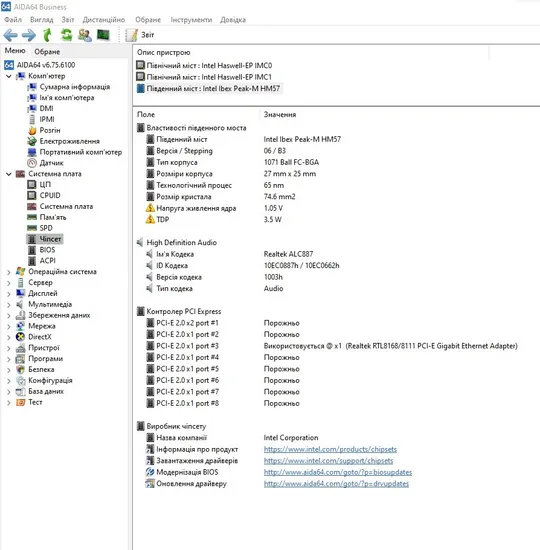Expand the База даних tree node

pyautogui.click(x=9, y=391)
